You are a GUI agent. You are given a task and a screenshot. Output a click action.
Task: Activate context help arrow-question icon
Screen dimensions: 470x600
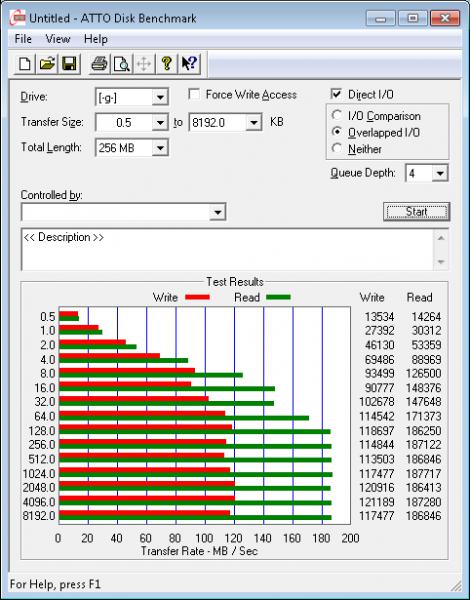(x=189, y=64)
